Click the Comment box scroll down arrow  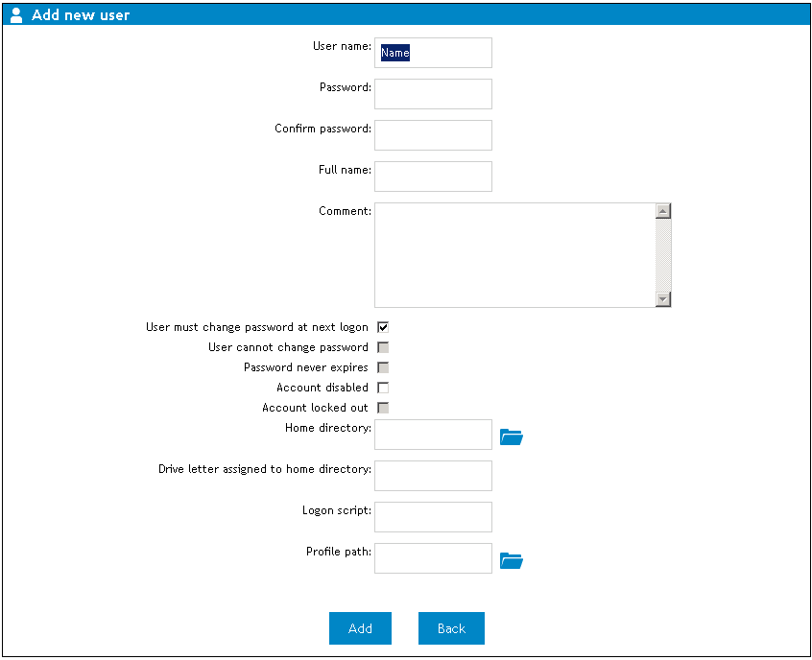(663, 299)
